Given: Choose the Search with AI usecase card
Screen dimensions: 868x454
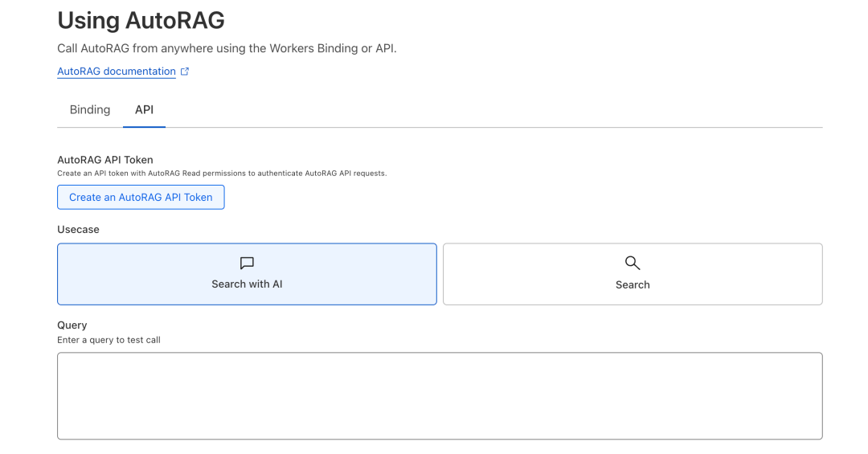Looking at the screenshot, I should pos(247,274).
